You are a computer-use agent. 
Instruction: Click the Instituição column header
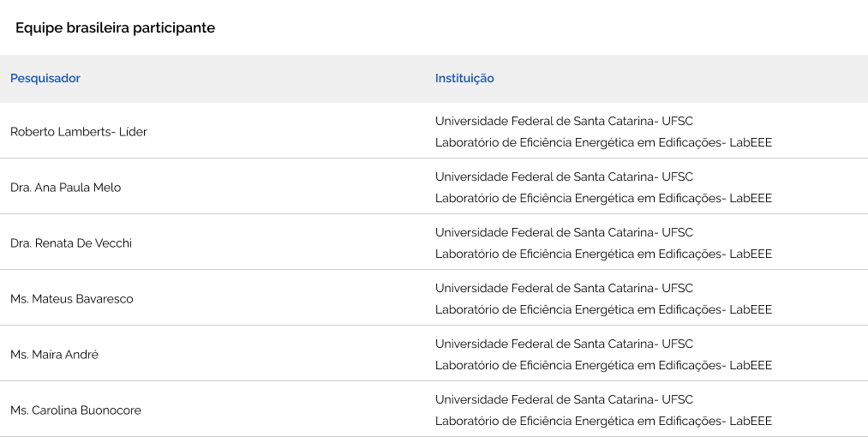coord(464,79)
